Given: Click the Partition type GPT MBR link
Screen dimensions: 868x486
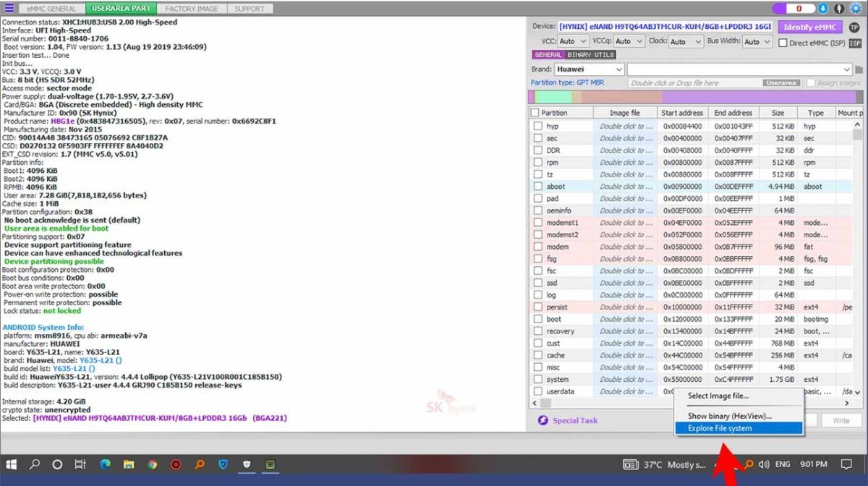Looking at the screenshot, I should point(567,82).
